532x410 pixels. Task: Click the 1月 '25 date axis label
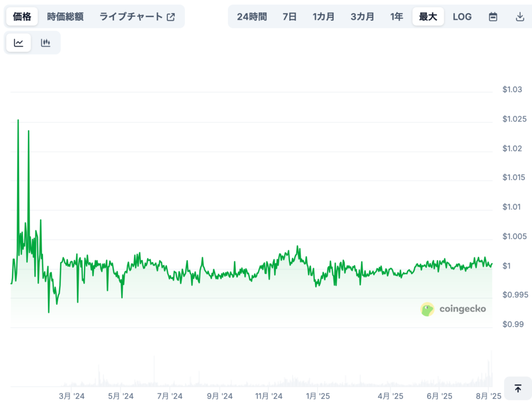click(318, 396)
